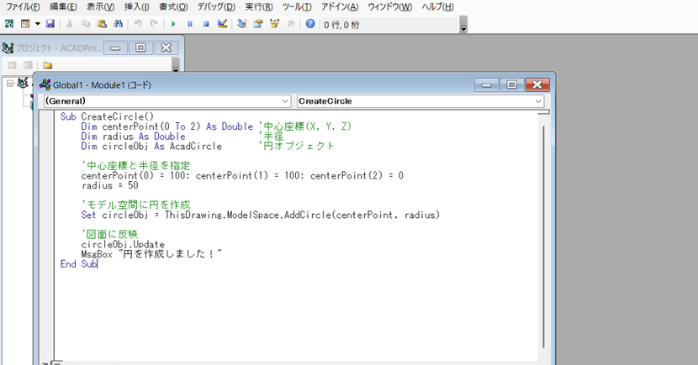Click the Reset stop square icon
The width and height of the screenshot is (698, 365).
206,24
